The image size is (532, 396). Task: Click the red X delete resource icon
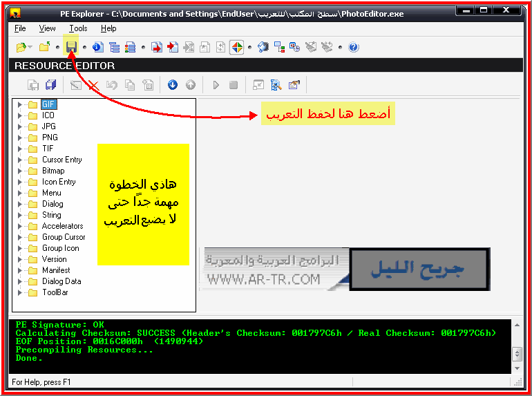click(x=93, y=85)
